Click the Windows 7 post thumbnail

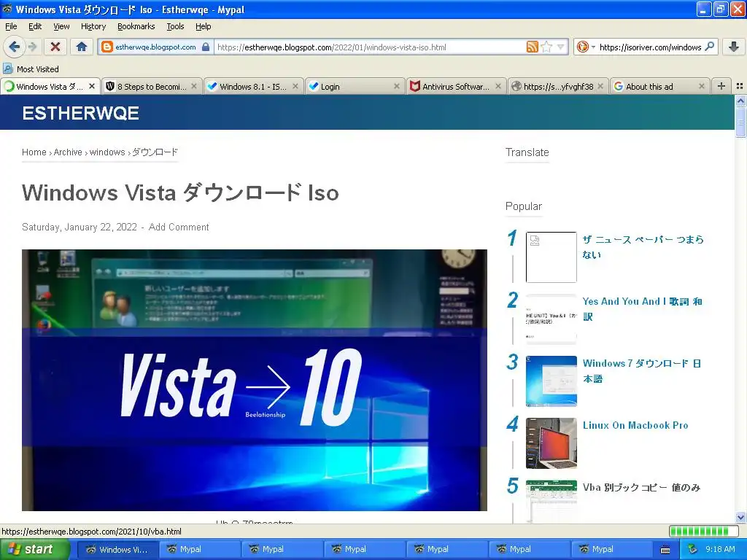551,381
